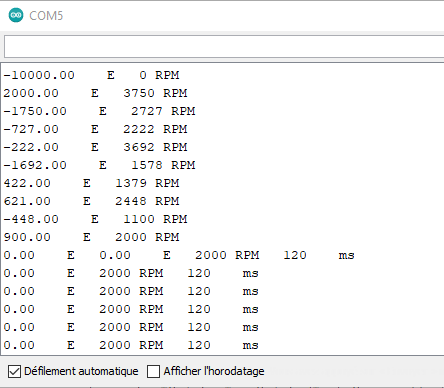This screenshot has height=388, width=444.
Task: Select the line "-1692.00 E 1578 RPM"
Action: [99, 165]
